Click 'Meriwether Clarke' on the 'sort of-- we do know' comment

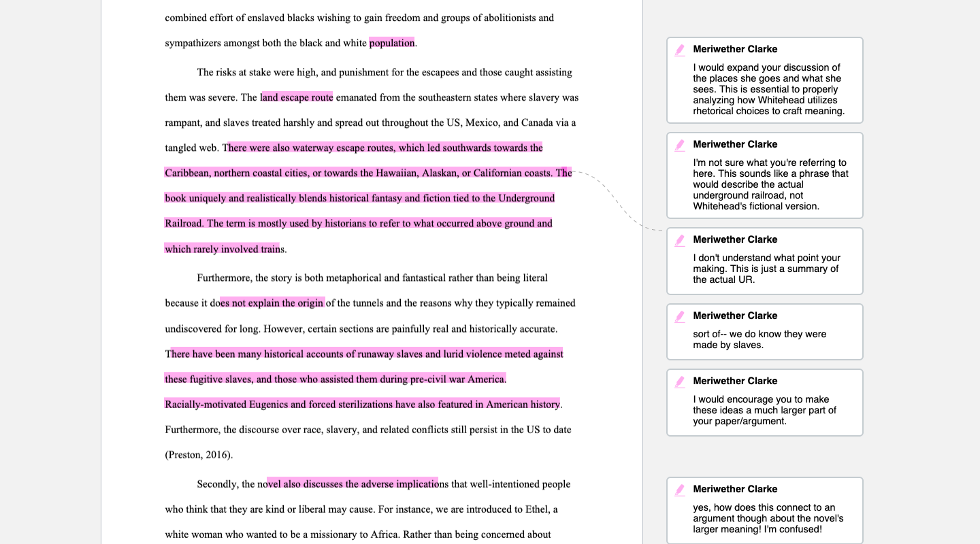pyautogui.click(x=735, y=316)
